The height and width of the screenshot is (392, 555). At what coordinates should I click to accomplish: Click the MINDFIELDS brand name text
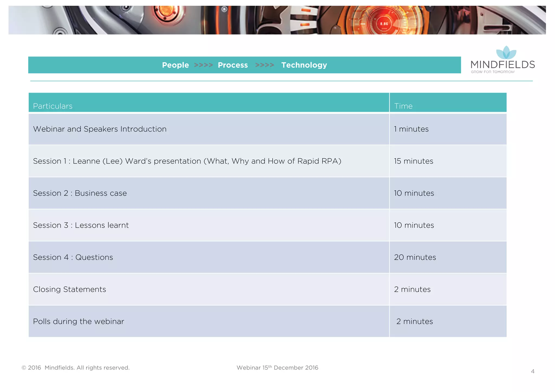point(503,65)
